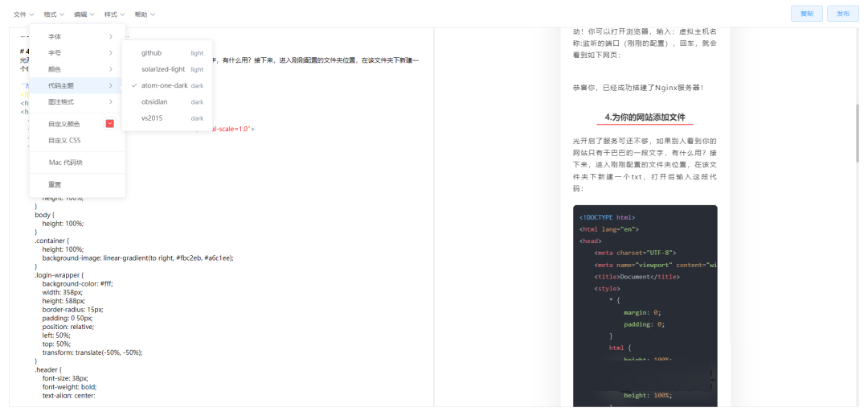Click <html lang="en"> in code preview
The image size is (868, 416).
pos(609,229)
